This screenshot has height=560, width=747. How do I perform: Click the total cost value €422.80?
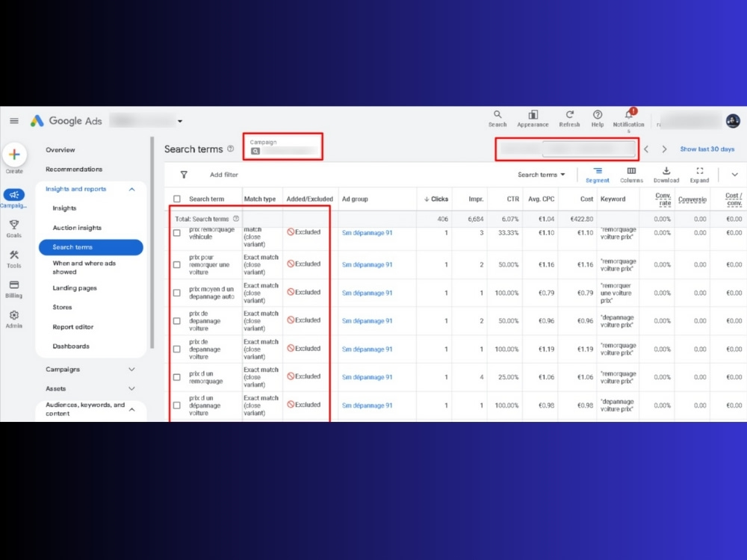pos(582,219)
